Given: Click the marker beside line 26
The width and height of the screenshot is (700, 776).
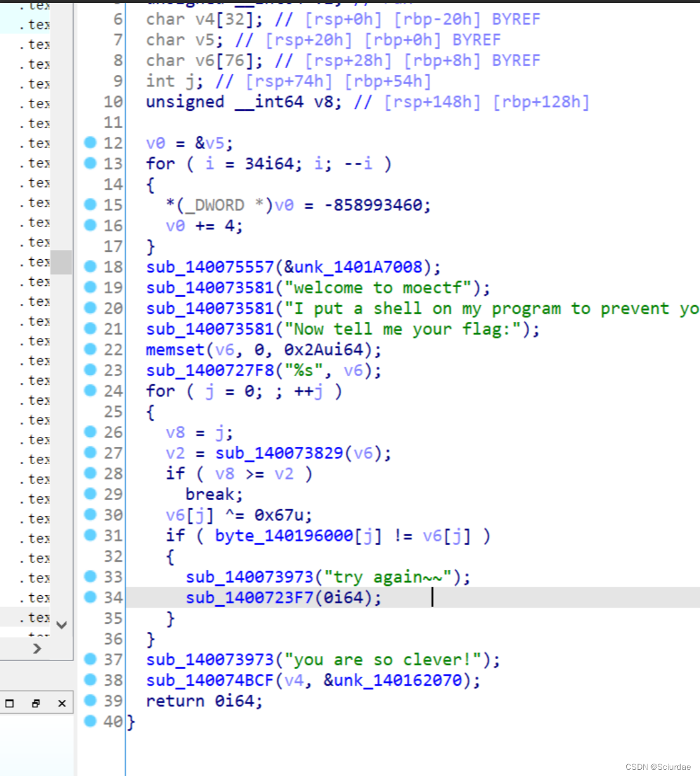Looking at the screenshot, I should [x=91, y=432].
